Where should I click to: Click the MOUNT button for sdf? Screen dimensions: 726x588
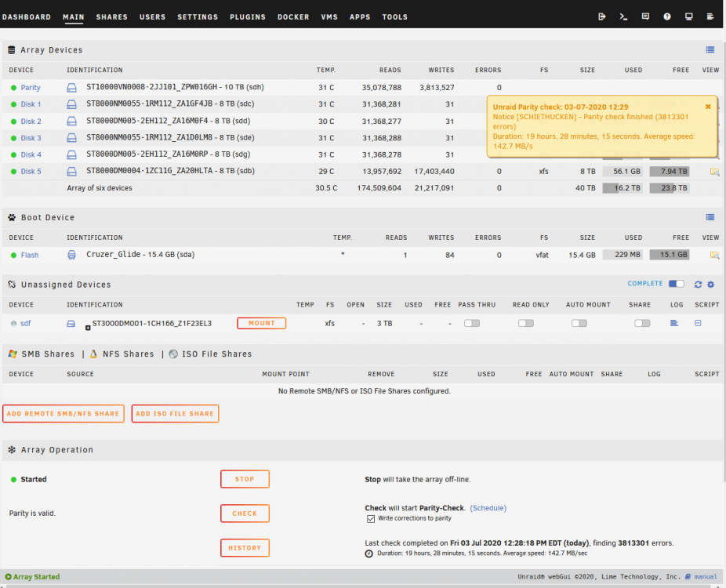coord(262,323)
